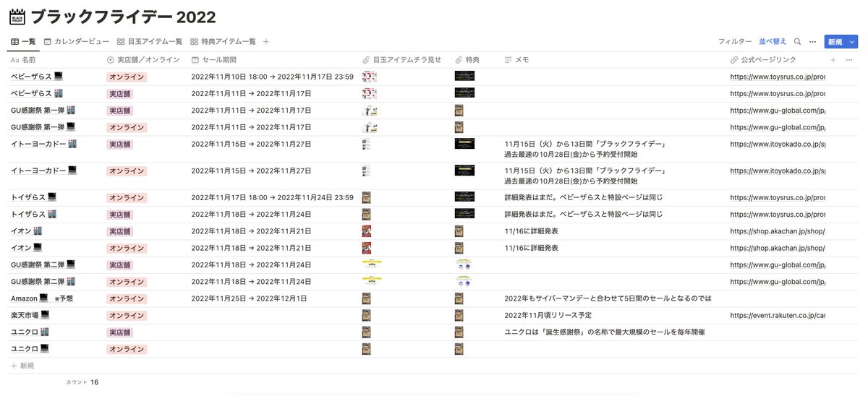The width and height of the screenshot is (868, 396).
Task: Open the search magnifier icon
Action: [x=797, y=42]
